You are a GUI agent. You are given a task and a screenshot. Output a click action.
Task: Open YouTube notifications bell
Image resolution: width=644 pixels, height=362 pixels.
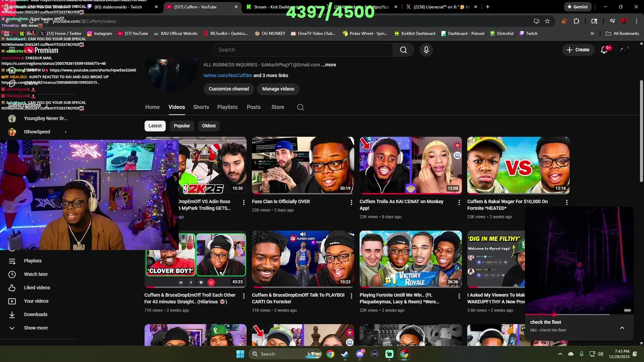point(605,50)
